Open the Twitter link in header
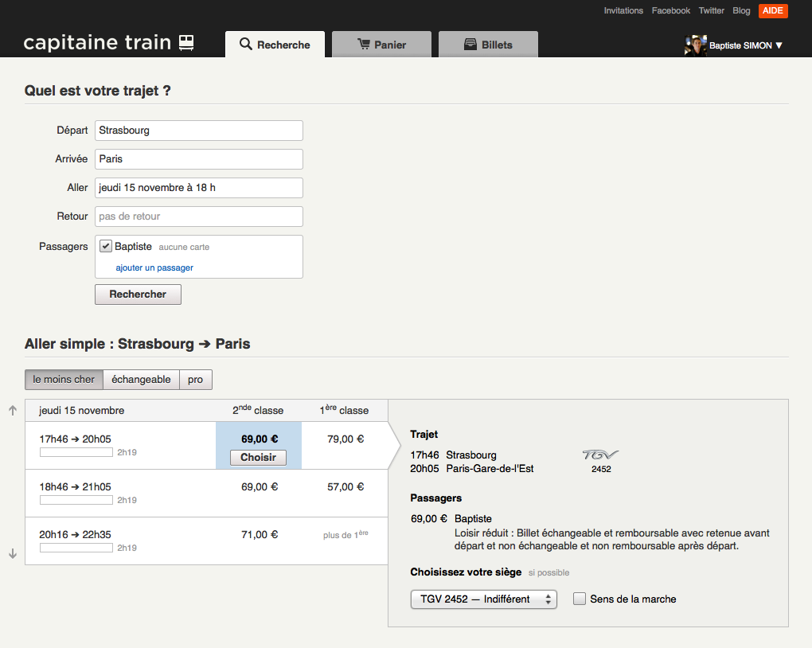812x648 pixels. click(711, 10)
